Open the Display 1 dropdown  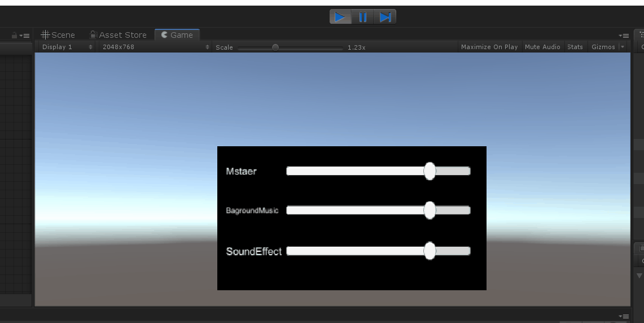click(67, 47)
